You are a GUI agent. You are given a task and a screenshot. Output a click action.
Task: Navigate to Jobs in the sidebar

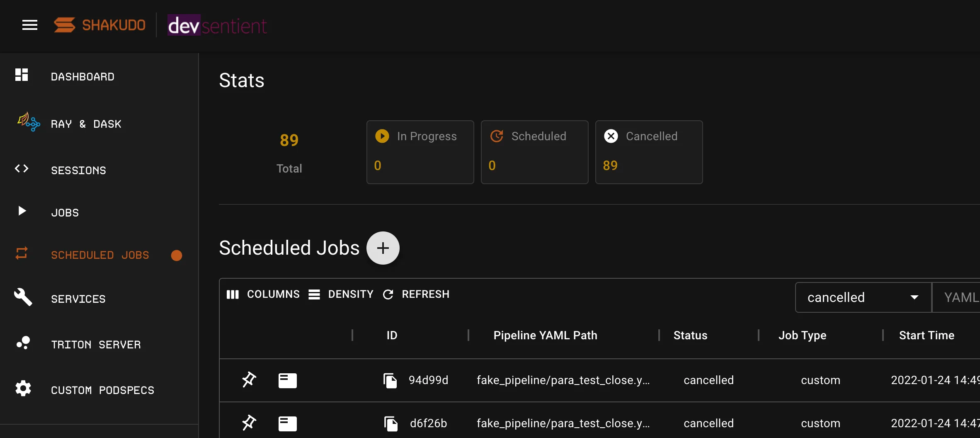[x=65, y=213]
